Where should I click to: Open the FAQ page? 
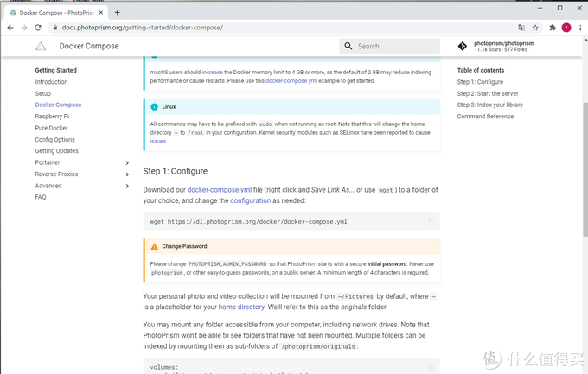(x=41, y=197)
